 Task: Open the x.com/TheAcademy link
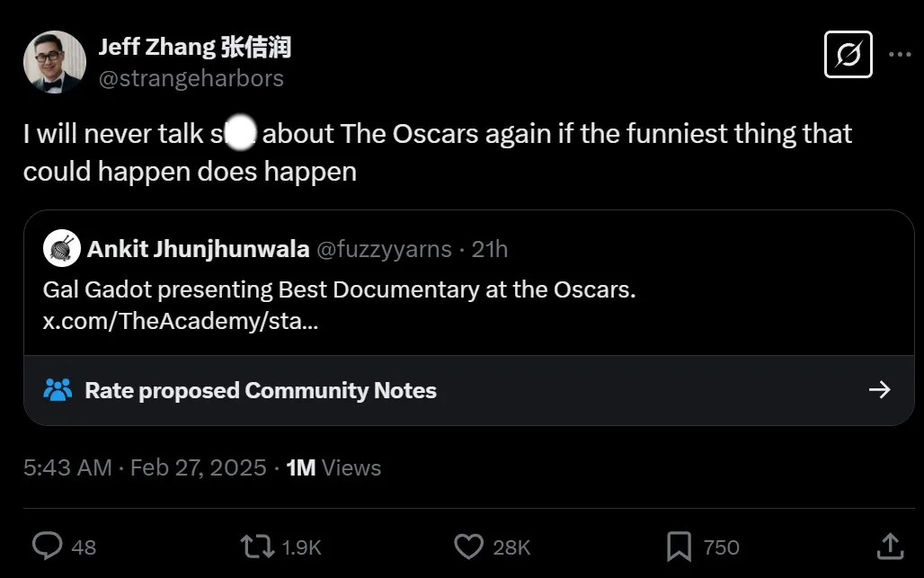coord(180,321)
